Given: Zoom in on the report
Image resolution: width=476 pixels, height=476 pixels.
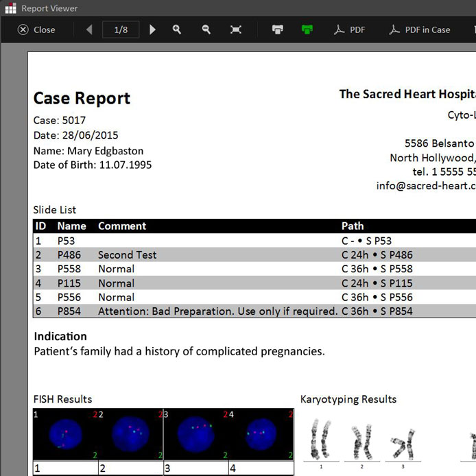Looking at the screenshot, I should (177, 29).
